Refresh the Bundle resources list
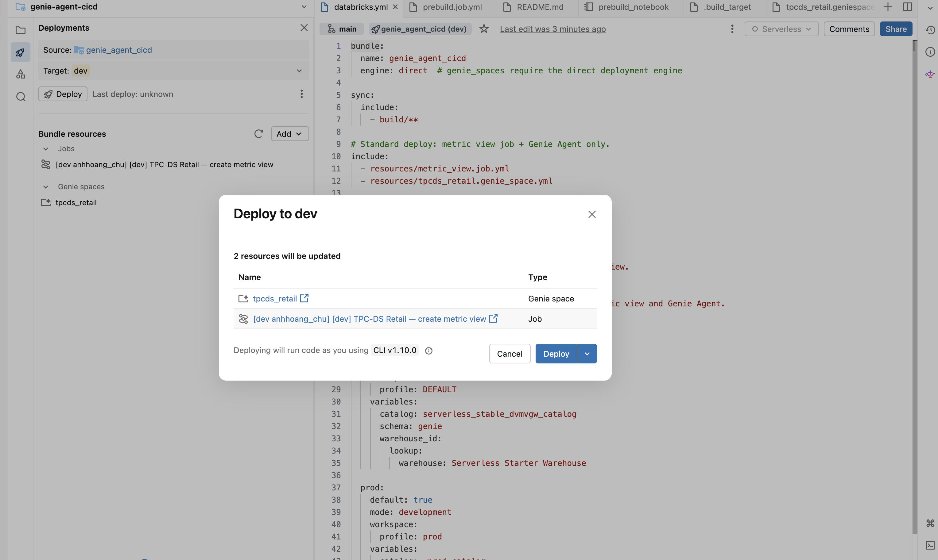This screenshot has height=560, width=938. pos(258,134)
